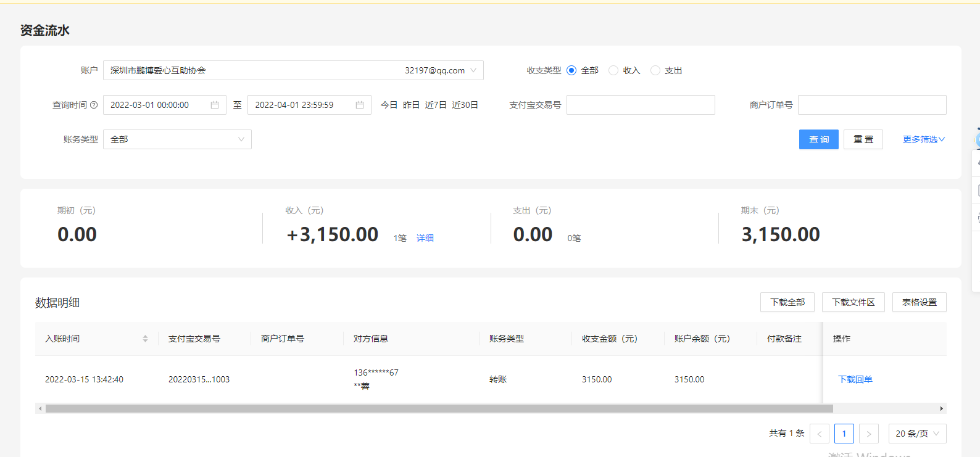Open start date calendar icon

pos(215,105)
